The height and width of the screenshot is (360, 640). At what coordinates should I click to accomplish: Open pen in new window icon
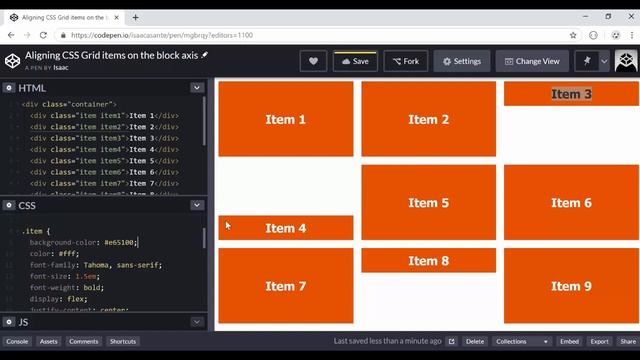pyautogui.click(x=451, y=341)
